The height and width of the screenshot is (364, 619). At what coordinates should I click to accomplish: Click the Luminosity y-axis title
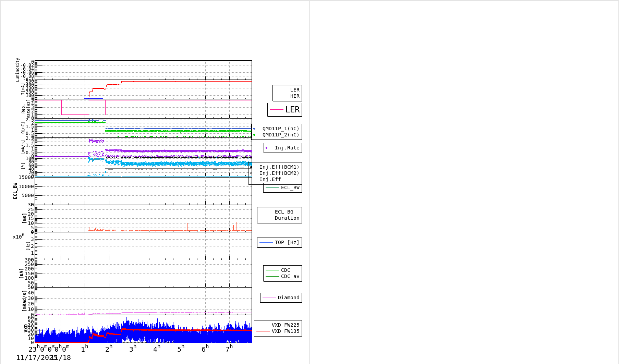click(17, 70)
